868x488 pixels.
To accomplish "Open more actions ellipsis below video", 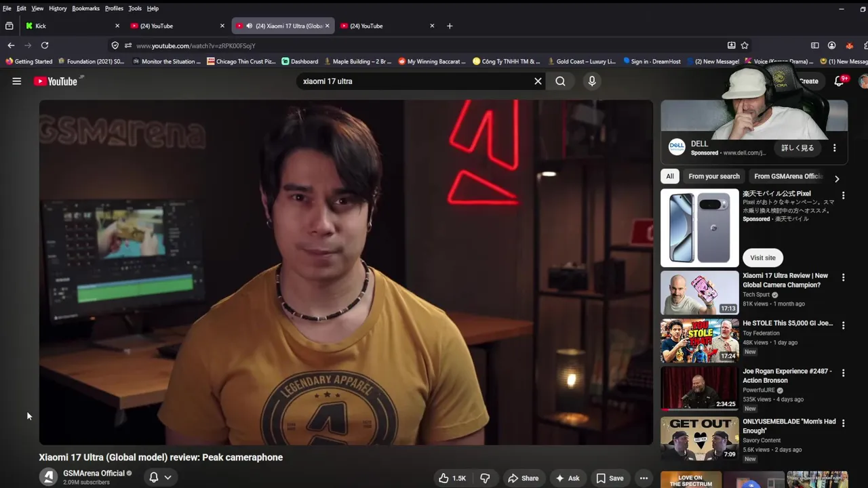I will 644,478.
